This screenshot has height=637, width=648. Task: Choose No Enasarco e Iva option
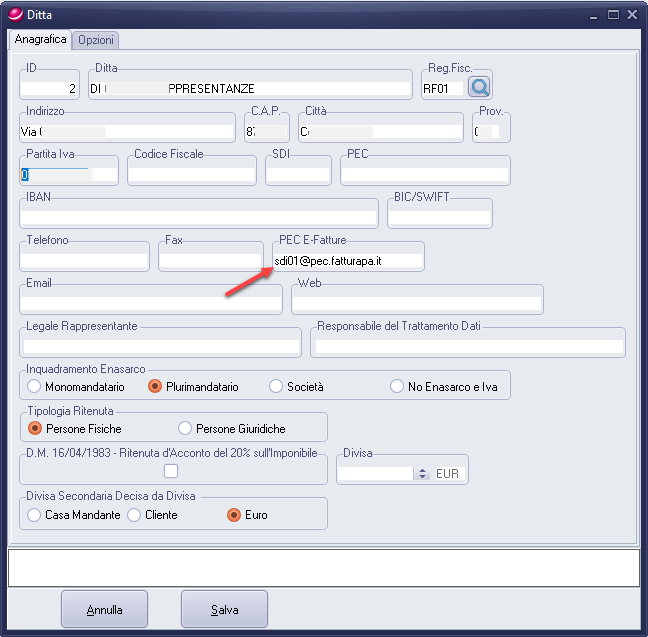point(397,386)
